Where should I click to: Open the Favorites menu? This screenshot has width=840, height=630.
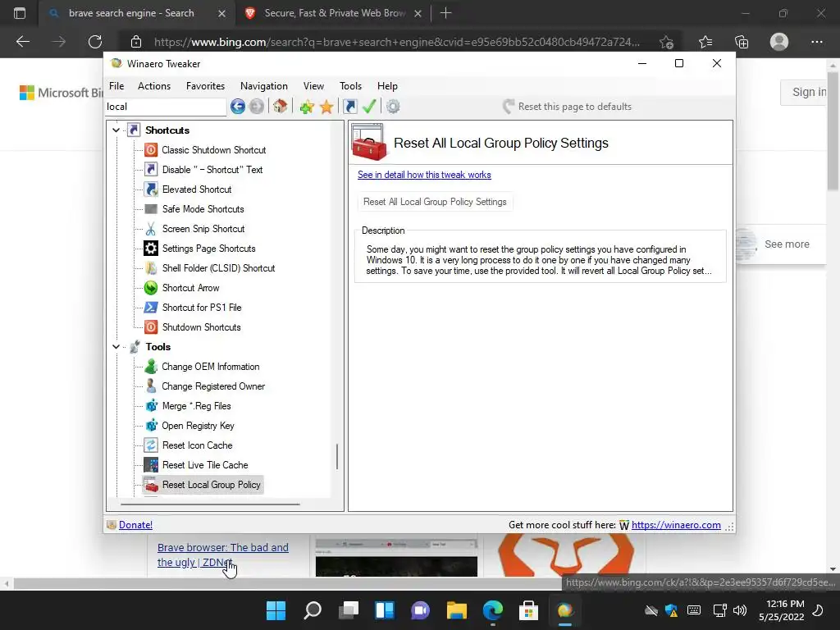[x=205, y=86]
